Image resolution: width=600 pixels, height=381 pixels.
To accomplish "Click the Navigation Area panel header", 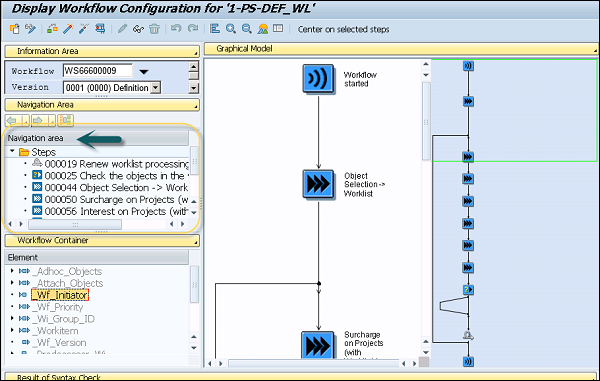I will coord(102,105).
